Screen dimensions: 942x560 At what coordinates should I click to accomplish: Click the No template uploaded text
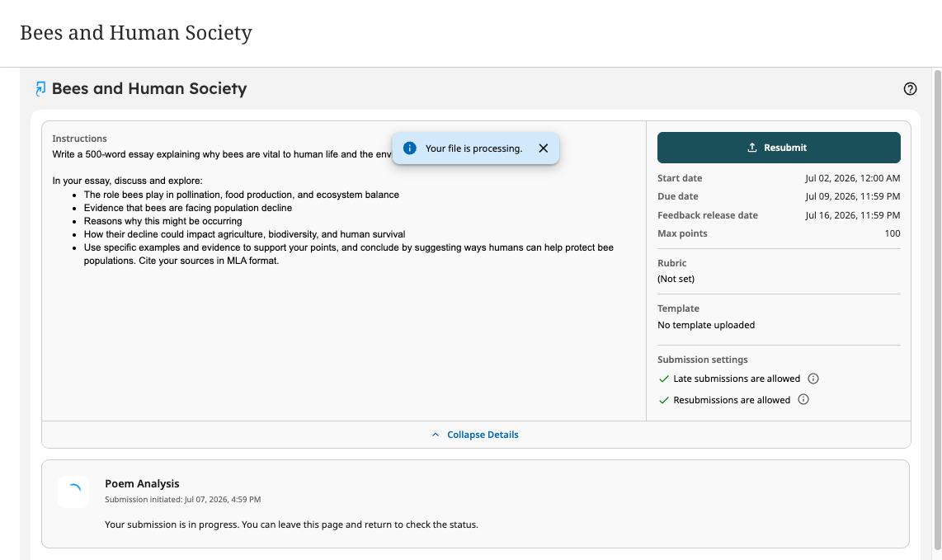point(706,325)
